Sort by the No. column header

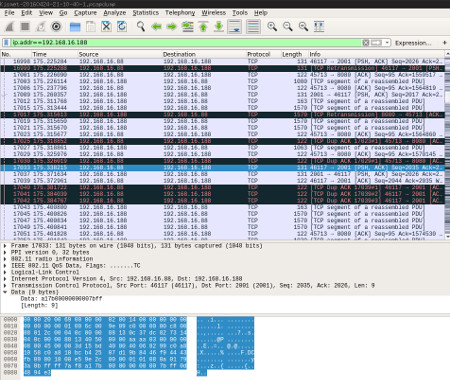pyautogui.click(x=16, y=54)
